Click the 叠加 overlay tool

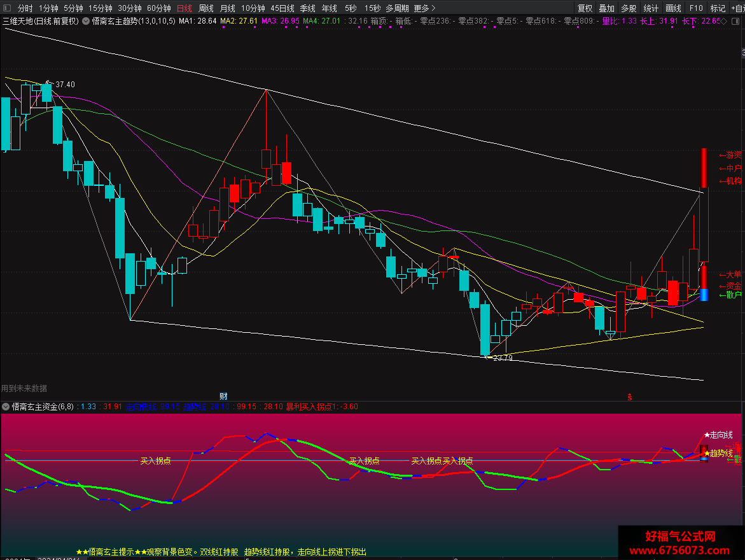[x=607, y=8]
